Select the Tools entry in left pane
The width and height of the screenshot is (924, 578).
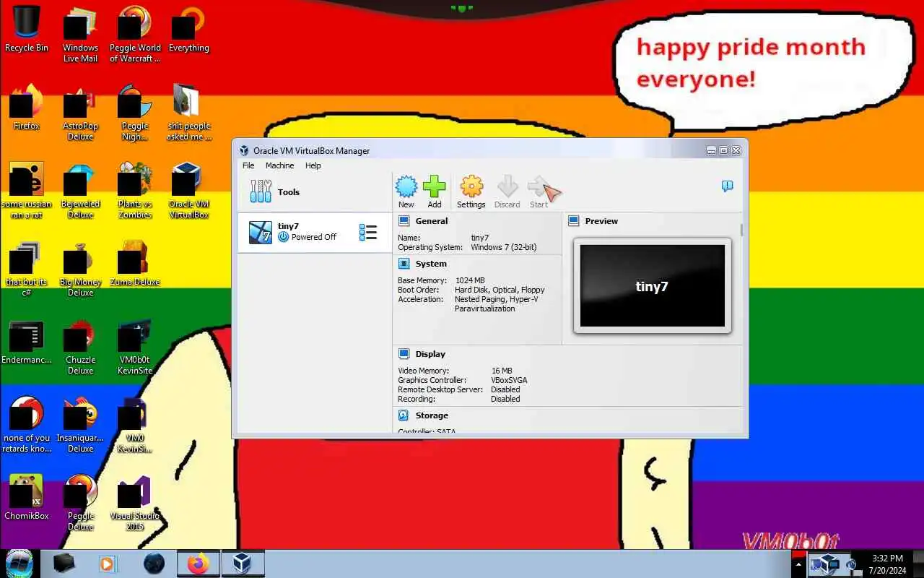click(x=314, y=192)
